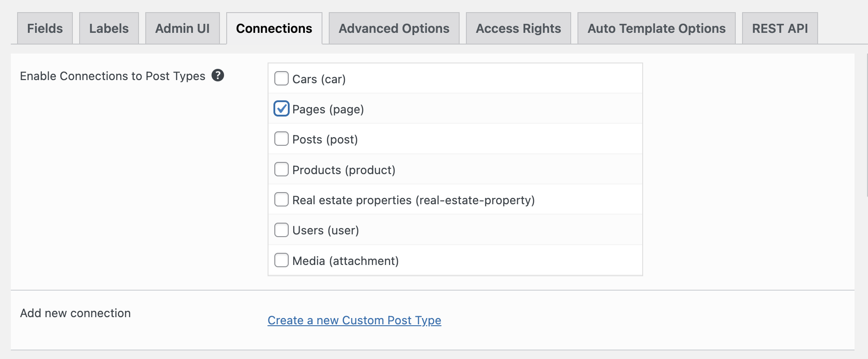Switch to the Fields tab

[45, 28]
